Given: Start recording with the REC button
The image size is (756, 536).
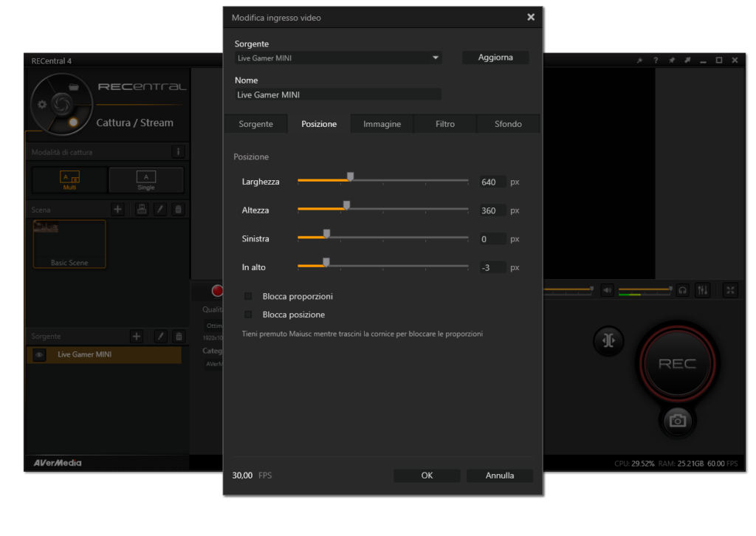Looking at the screenshot, I should point(678,363).
